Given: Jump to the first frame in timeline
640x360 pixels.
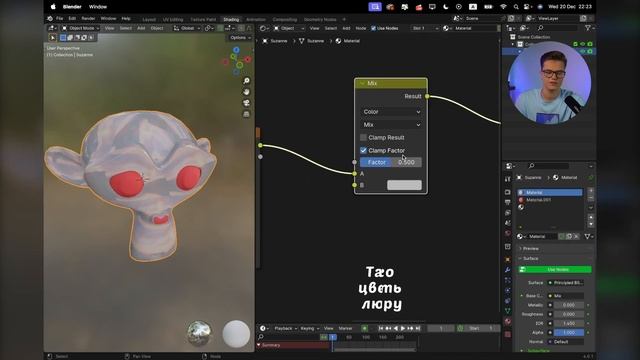Looking at the screenshot, I should [x=381, y=328].
